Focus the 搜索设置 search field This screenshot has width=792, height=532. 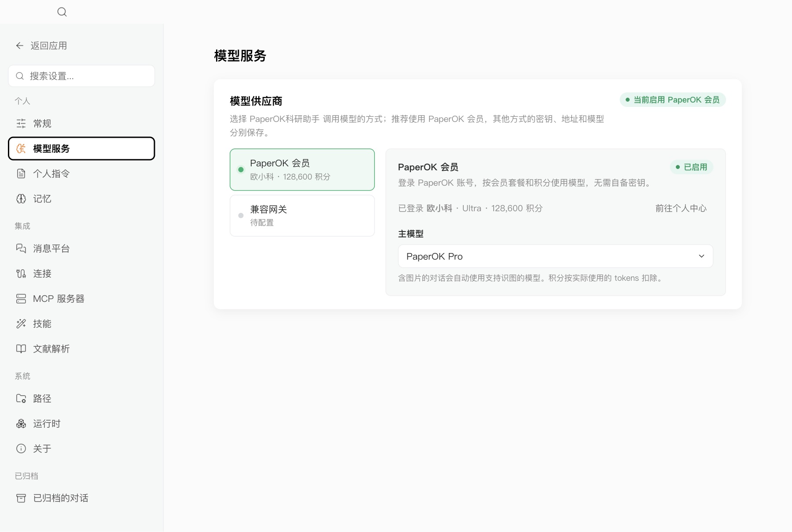pos(81,76)
